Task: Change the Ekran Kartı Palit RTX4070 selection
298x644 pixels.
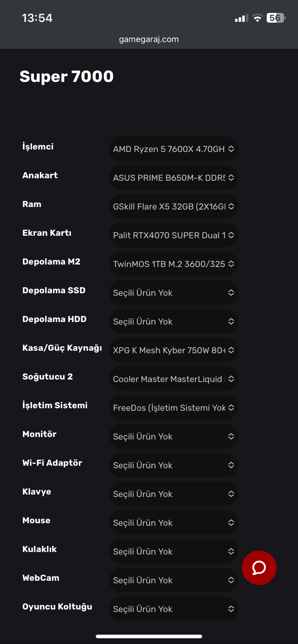Action: coord(173,235)
